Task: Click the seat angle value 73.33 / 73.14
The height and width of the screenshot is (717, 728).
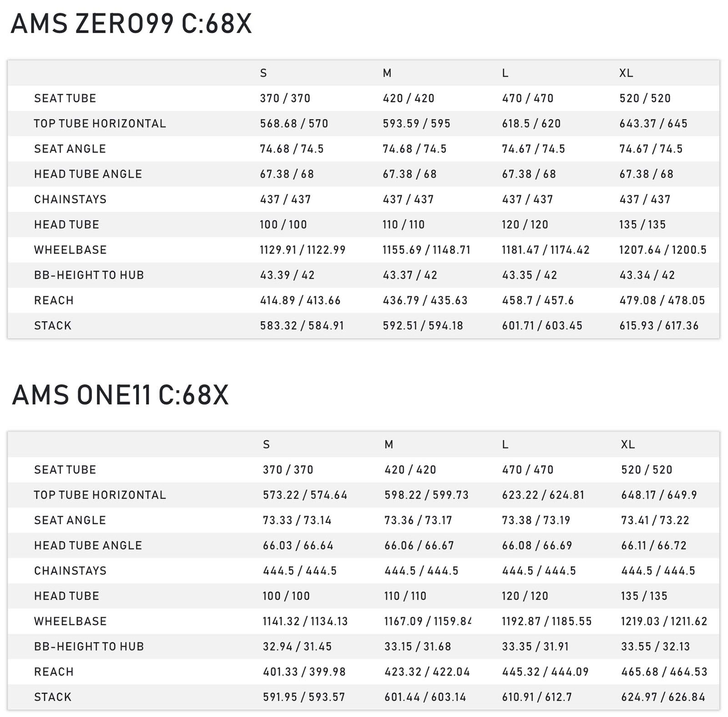Action: [x=297, y=520]
